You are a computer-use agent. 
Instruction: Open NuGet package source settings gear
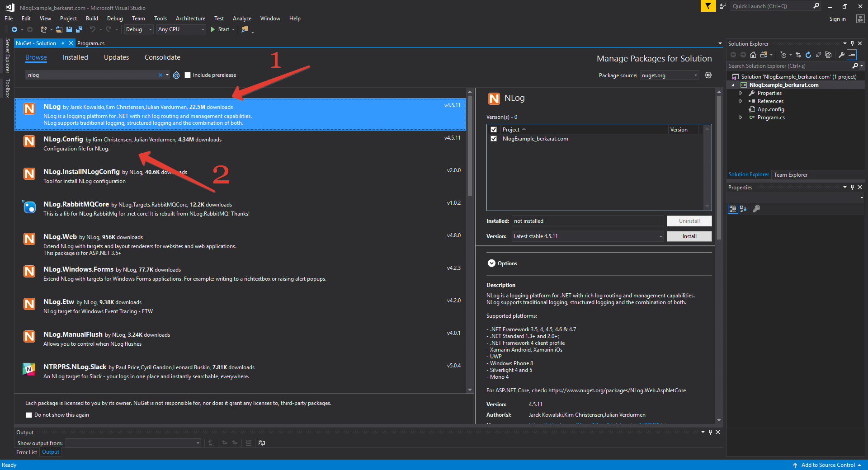point(708,75)
